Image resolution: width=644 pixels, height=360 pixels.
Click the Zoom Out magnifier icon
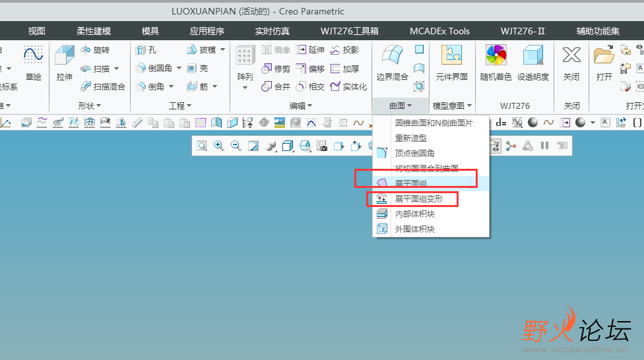[x=236, y=146]
